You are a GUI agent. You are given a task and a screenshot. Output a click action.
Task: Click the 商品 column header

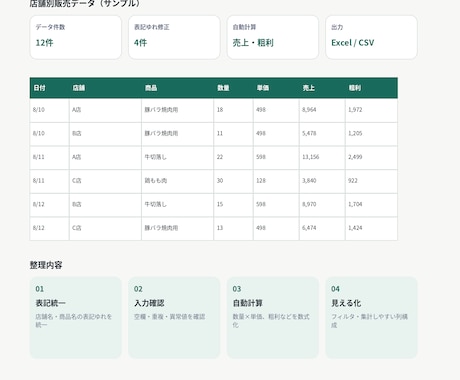177,88
